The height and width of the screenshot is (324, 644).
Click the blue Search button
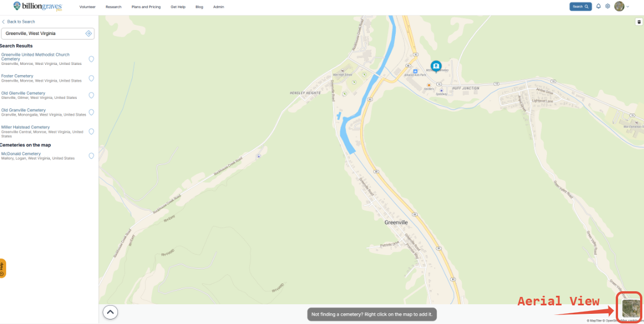coord(580,7)
